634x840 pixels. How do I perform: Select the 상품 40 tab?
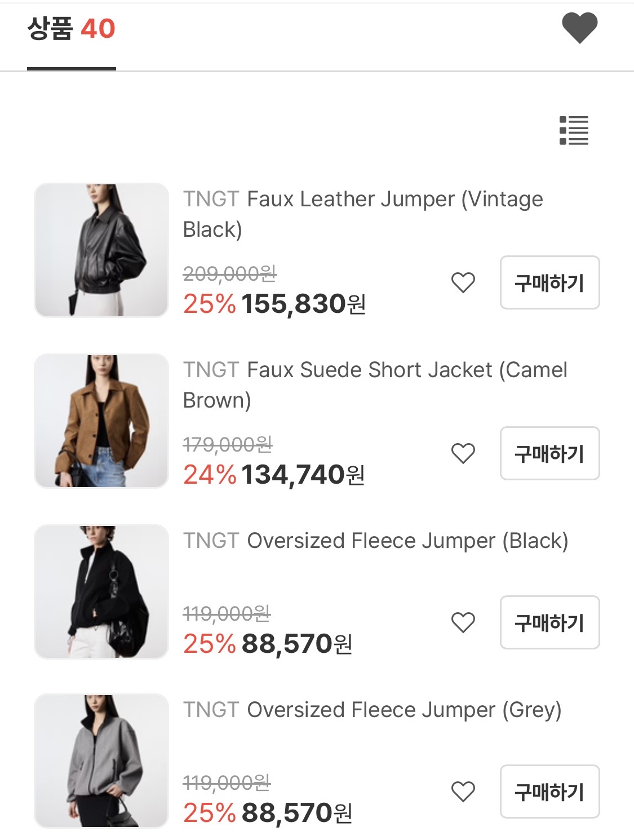click(x=72, y=29)
